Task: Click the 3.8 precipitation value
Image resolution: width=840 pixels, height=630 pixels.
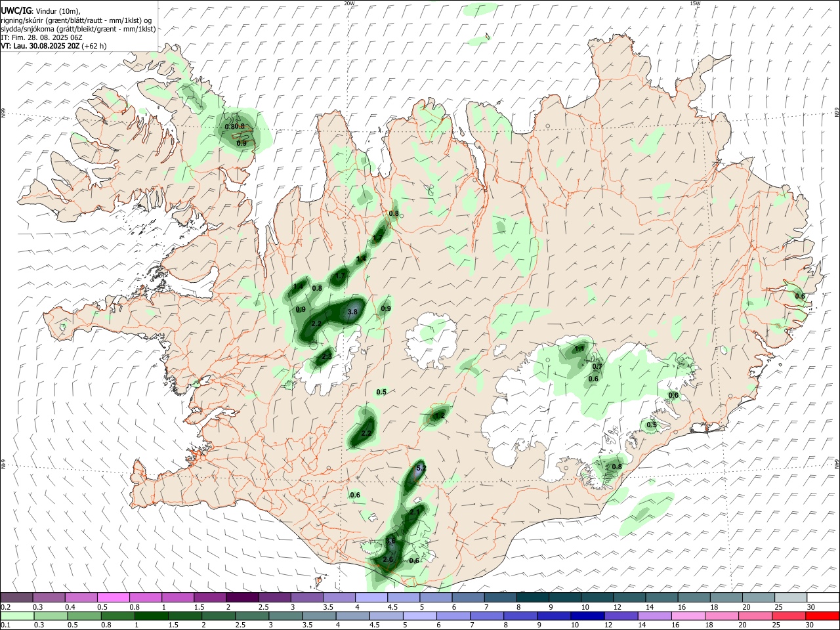Action: coord(352,312)
